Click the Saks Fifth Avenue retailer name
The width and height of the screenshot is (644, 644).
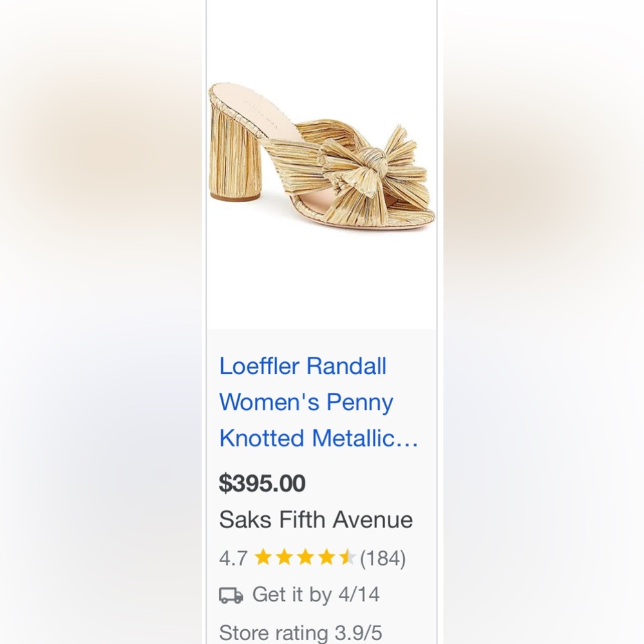tap(315, 520)
